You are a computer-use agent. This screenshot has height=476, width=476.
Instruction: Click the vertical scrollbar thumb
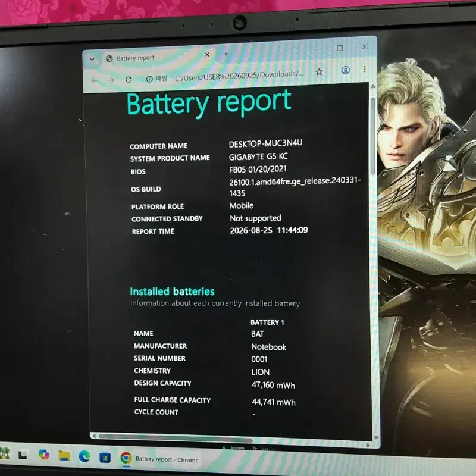click(373, 136)
